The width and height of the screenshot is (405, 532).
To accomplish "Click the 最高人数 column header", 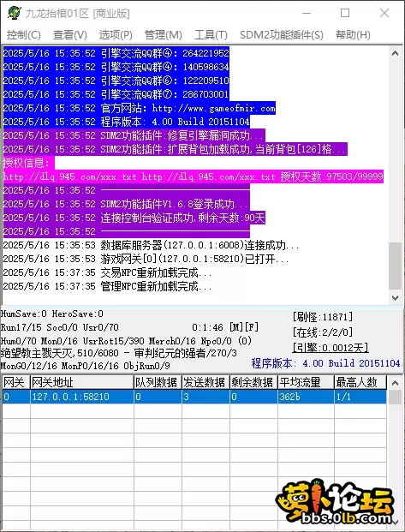I will pyautogui.click(x=360, y=382).
